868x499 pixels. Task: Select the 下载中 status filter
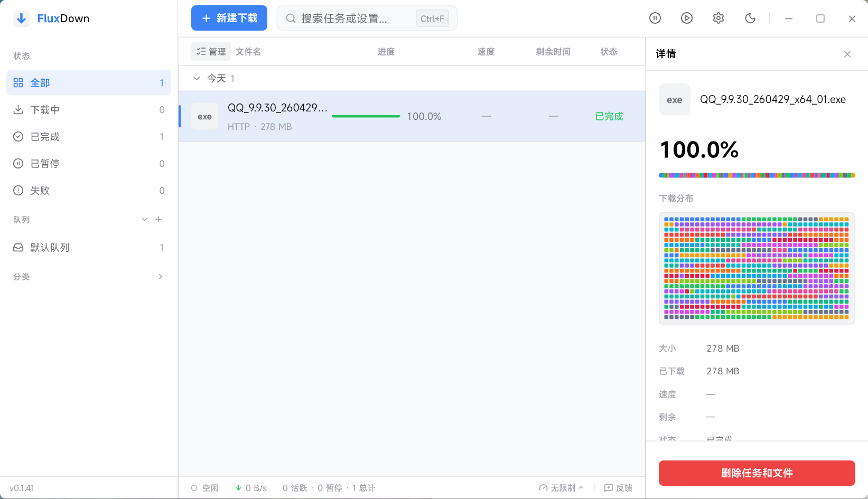click(x=89, y=110)
